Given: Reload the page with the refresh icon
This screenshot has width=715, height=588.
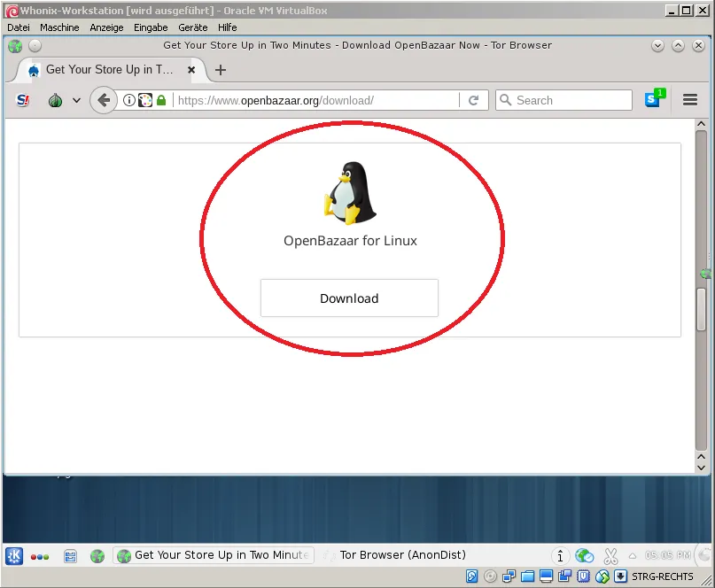Looking at the screenshot, I should tap(474, 100).
